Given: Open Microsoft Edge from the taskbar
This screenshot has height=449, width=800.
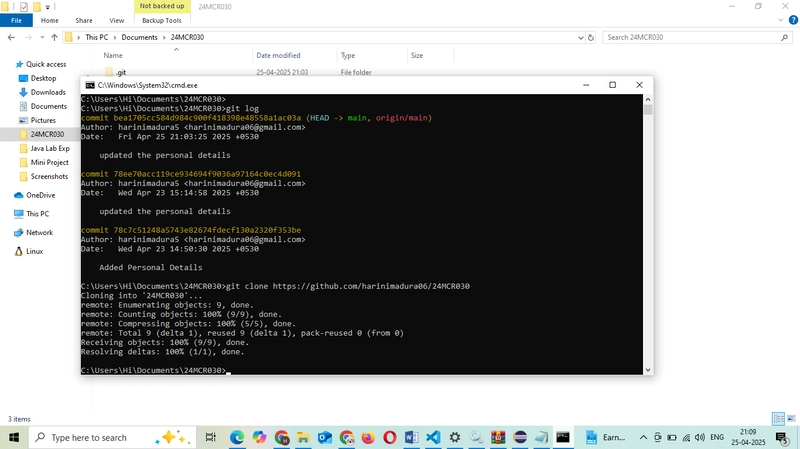Looking at the screenshot, I should (237, 437).
